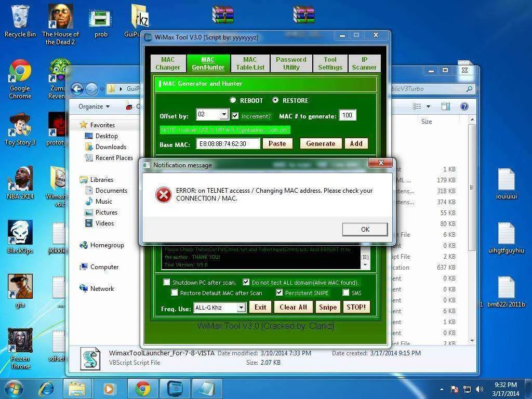Screen dimensions: 532x399
Task: Switch to MAC Changer tab
Action: [x=168, y=63]
